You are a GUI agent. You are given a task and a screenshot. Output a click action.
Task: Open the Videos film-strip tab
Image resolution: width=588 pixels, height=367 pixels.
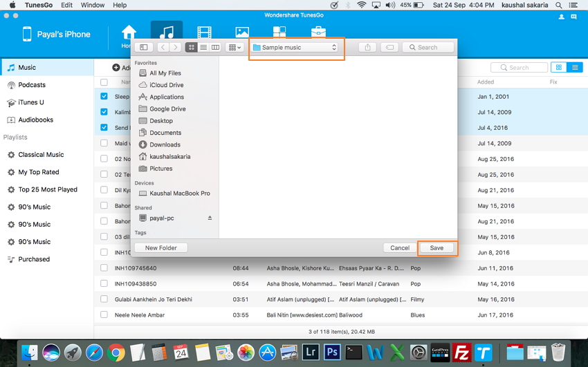tap(204, 32)
